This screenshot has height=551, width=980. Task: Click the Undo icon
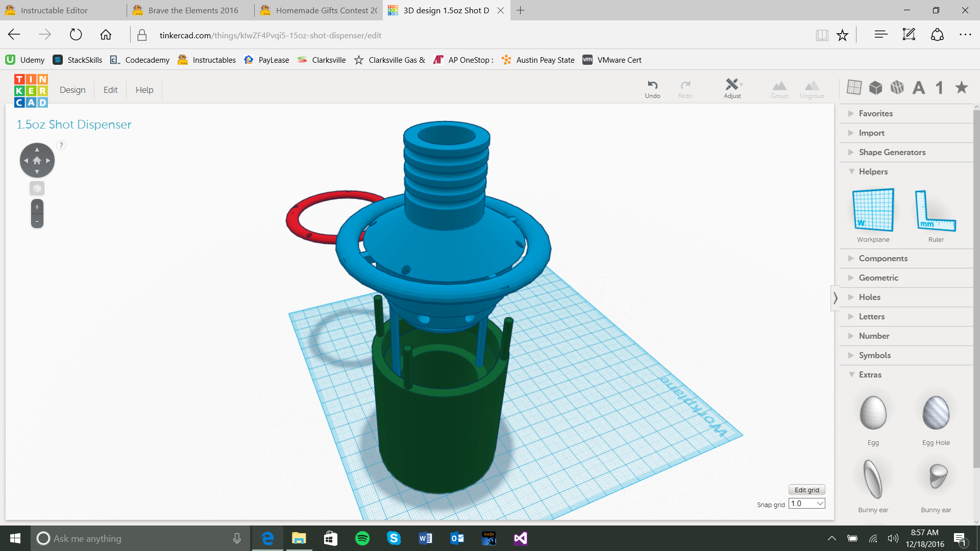[x=652, y=89]
